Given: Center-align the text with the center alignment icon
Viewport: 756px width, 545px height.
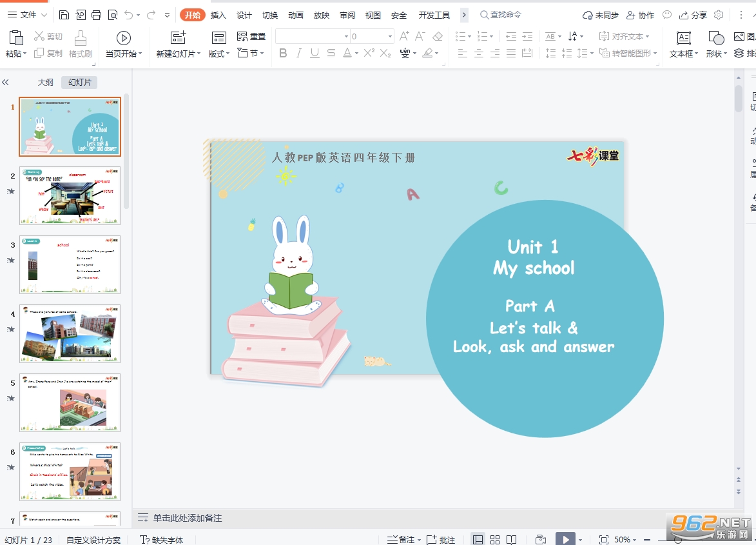Looking at the screenshot, I should coord(479,53).
